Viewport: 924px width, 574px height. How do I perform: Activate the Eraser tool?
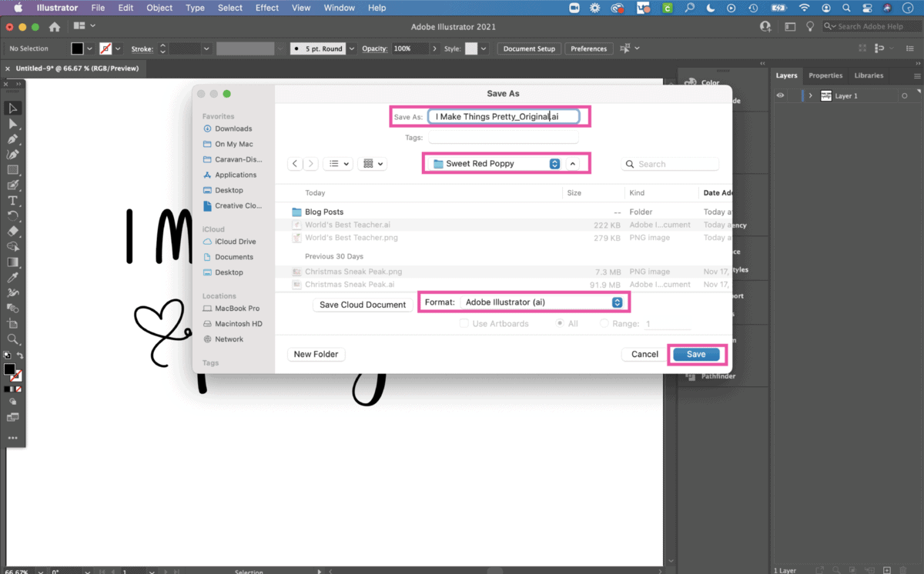(13, 232)
